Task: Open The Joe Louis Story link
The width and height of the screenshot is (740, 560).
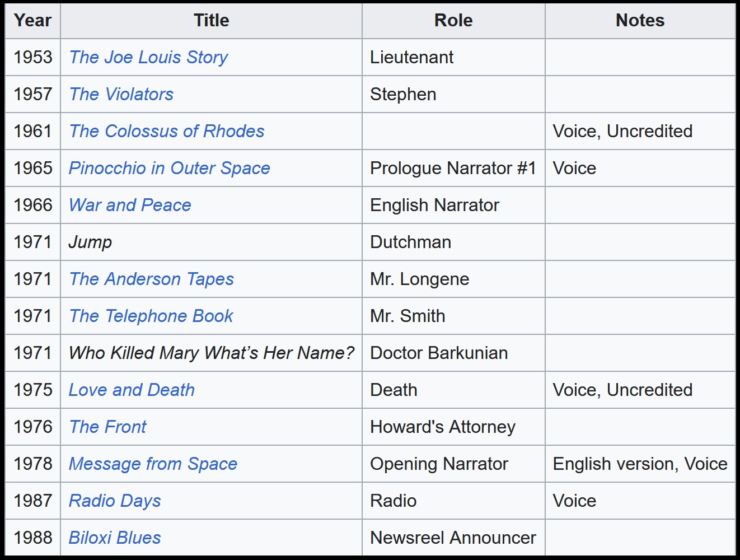Action: pos(148,57)
